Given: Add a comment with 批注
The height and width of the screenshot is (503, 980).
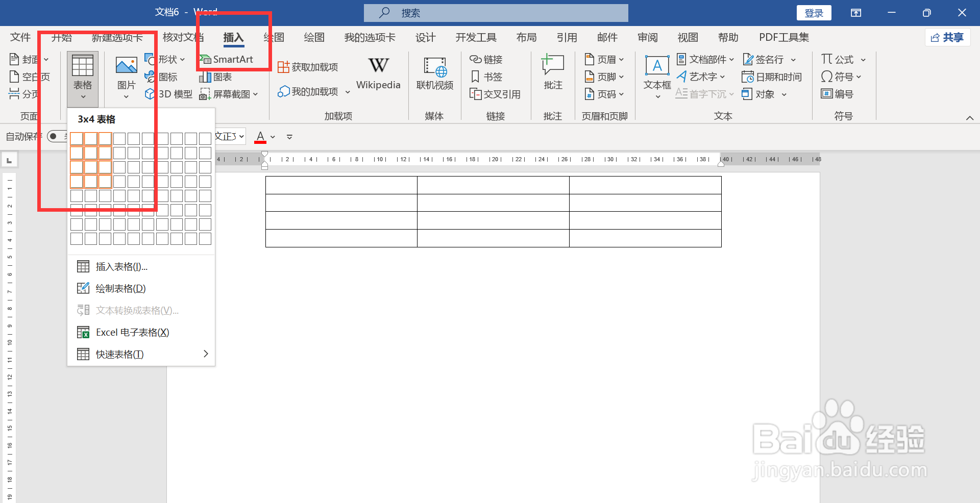Looking at the screenshot, I should 553,72.
